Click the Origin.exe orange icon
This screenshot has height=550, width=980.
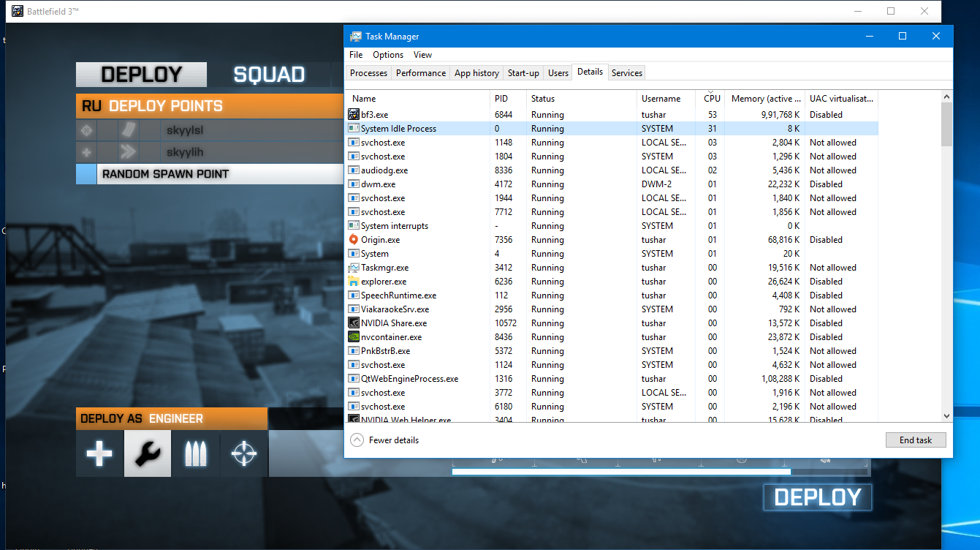(354, 240)
